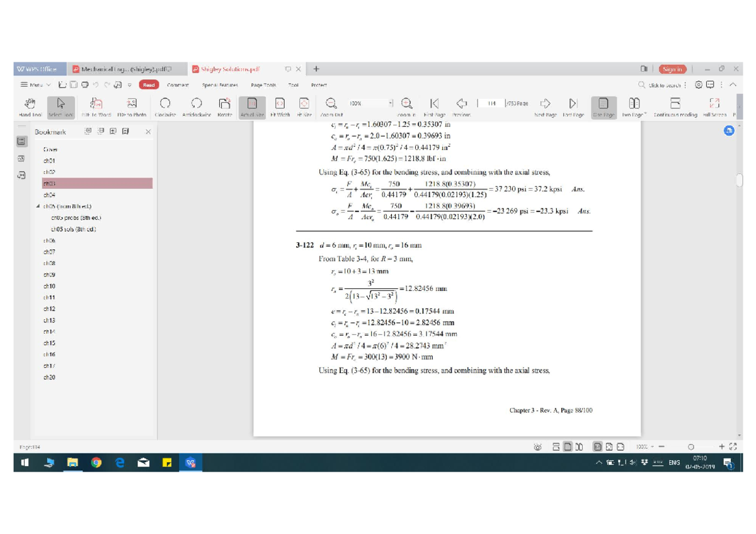Open the Comment tab
Image resolution: width=756 pixels, height=534 pixels.
coord(178,85)
